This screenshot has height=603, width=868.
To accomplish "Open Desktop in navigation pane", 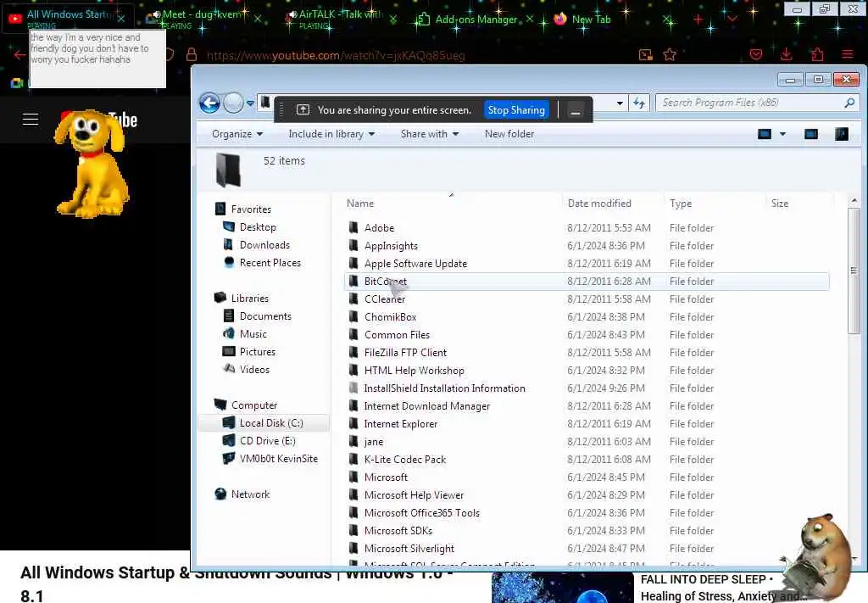I will click(x=258, y=227).
